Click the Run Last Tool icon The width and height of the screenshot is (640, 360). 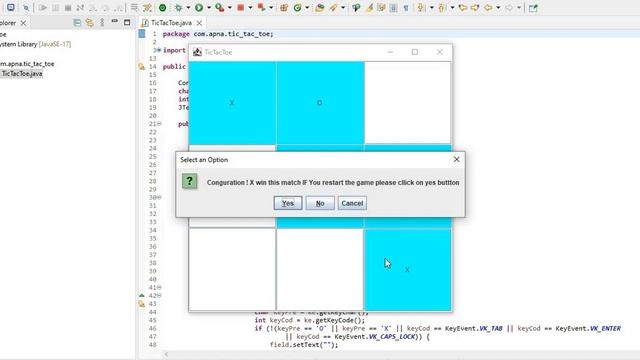click(x=219, y=8)
